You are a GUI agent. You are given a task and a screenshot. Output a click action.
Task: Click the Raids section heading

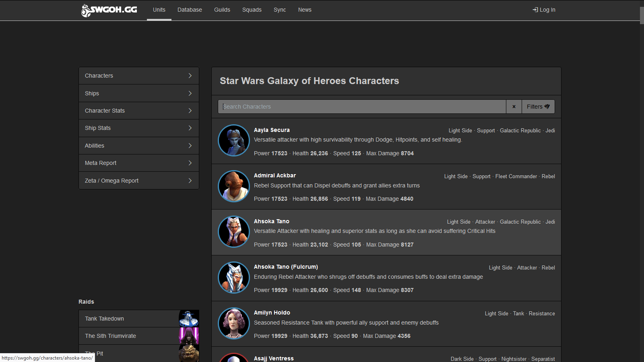[x=86, y=302]
